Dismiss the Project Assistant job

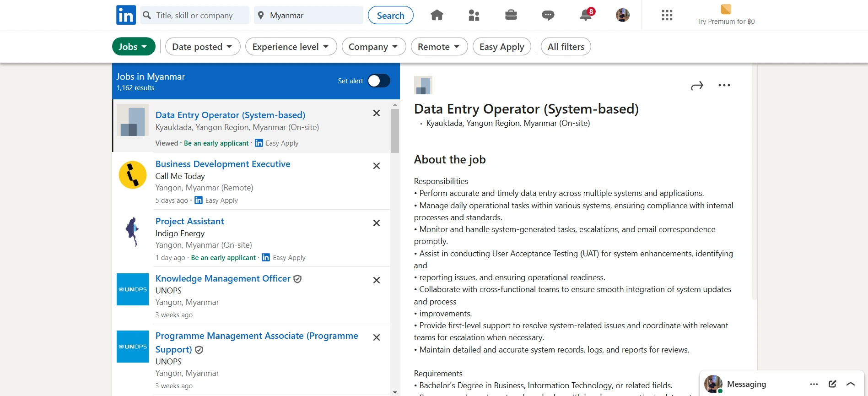click(x=377, y=223)
